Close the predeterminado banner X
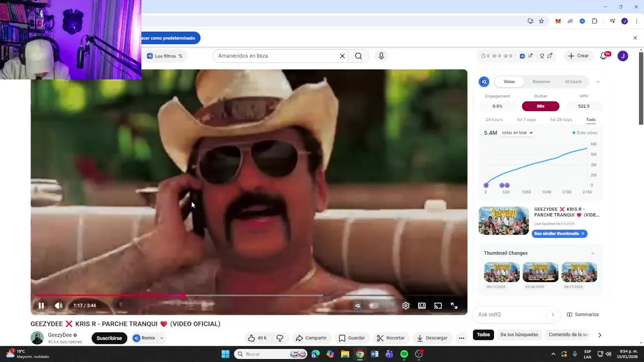 click(635, 38)
